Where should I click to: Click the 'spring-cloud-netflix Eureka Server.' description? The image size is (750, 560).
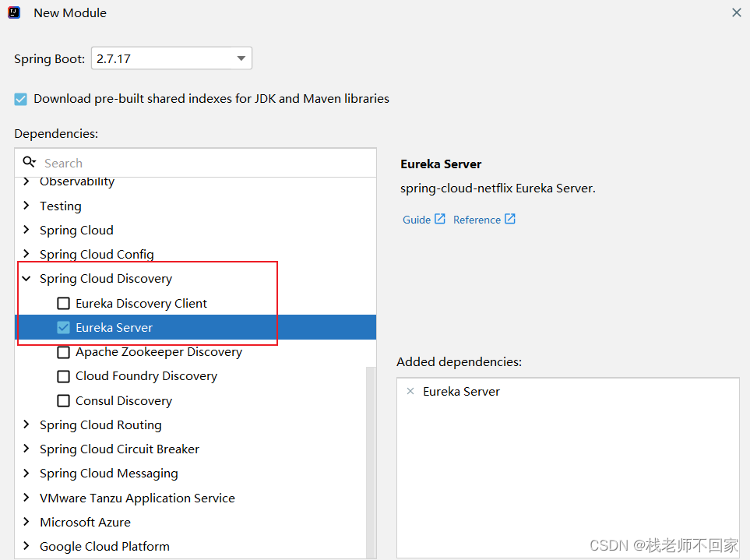(x=498, y=188)
